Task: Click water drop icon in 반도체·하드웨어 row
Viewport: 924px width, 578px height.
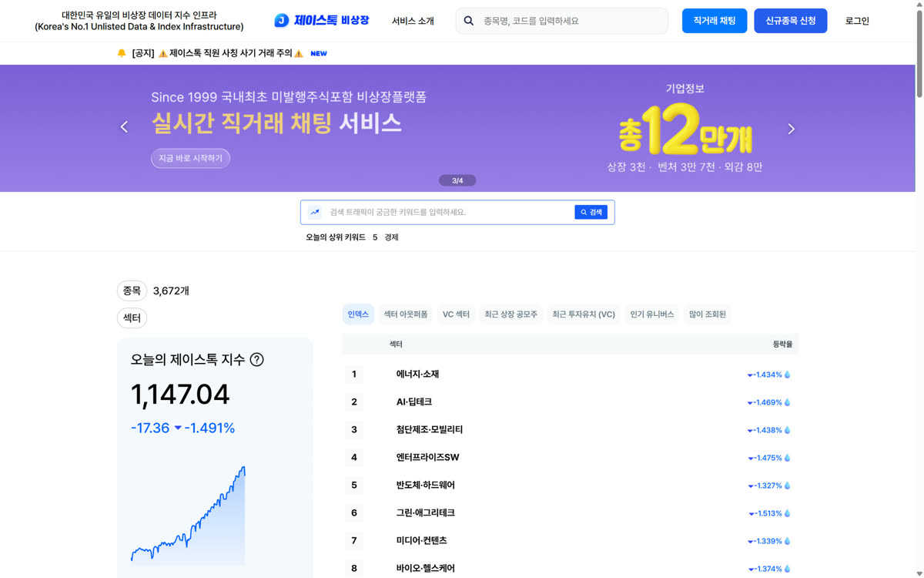Action: (x=788, y=486)
